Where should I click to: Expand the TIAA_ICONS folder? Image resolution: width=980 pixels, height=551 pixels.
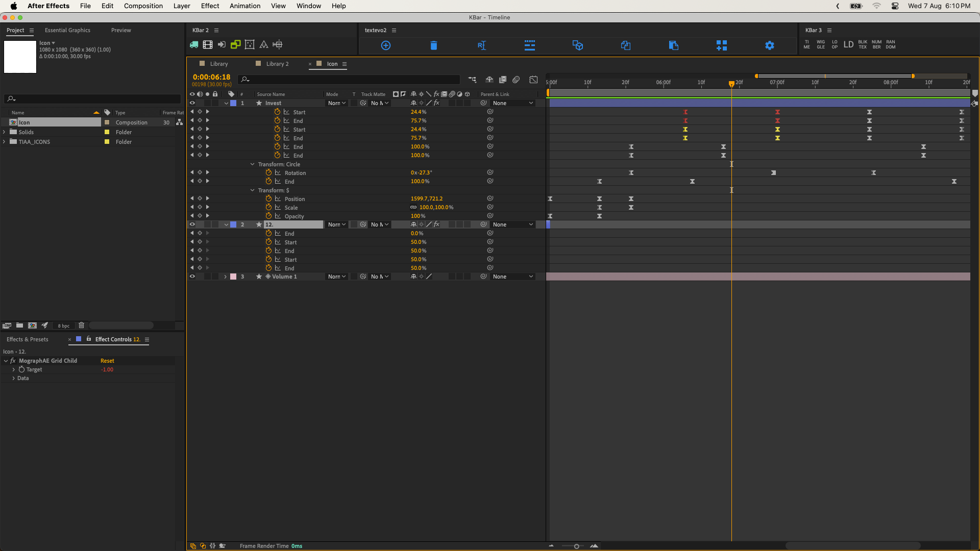[5, 142]
